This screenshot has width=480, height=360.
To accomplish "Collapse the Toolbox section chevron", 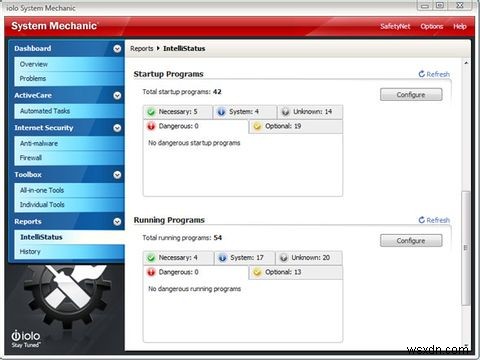I will (117, 175).
